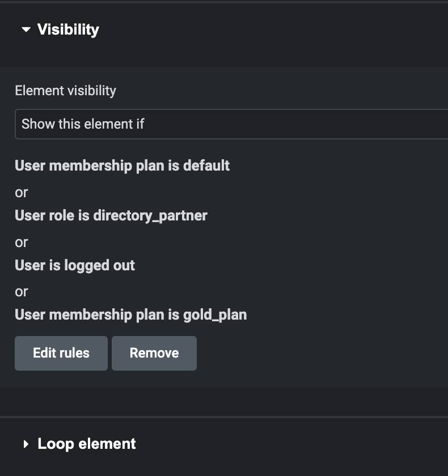Select the 'User is logged out' rule
The height and width of the screenshot is (476, 448).
75,265
